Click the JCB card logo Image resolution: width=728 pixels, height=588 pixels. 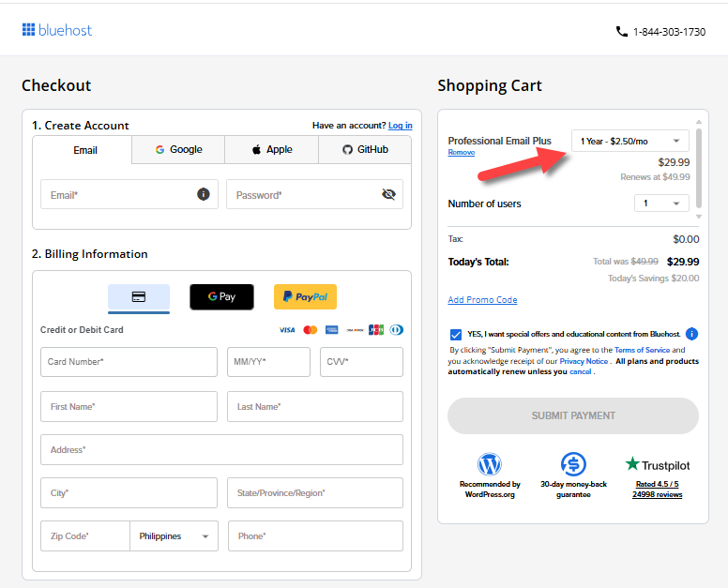point(376,330)
